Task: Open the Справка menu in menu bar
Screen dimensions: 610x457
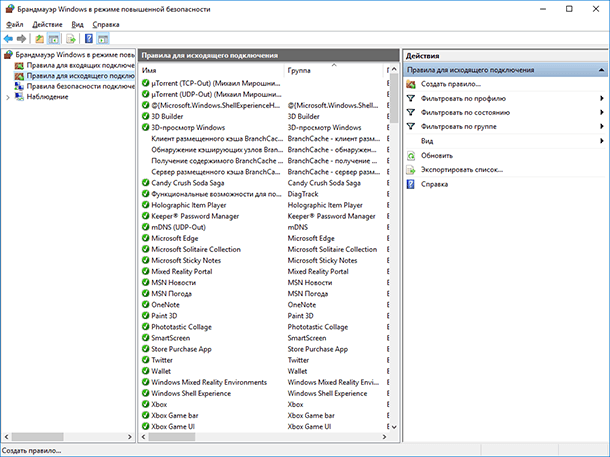Action: (106, 25)
